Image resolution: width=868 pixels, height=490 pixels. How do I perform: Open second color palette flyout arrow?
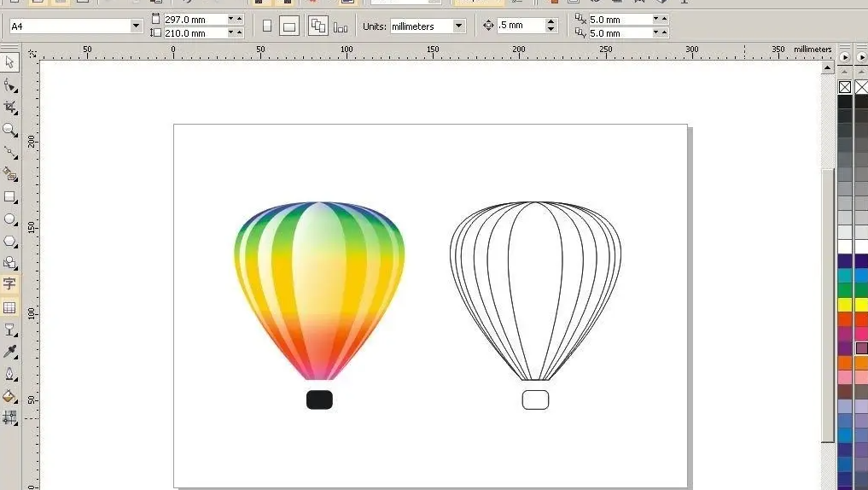click(861, 57)
